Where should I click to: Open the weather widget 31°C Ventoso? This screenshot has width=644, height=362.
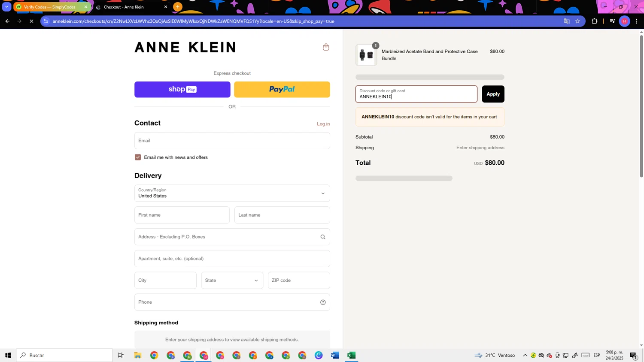[x=495, y=355]
